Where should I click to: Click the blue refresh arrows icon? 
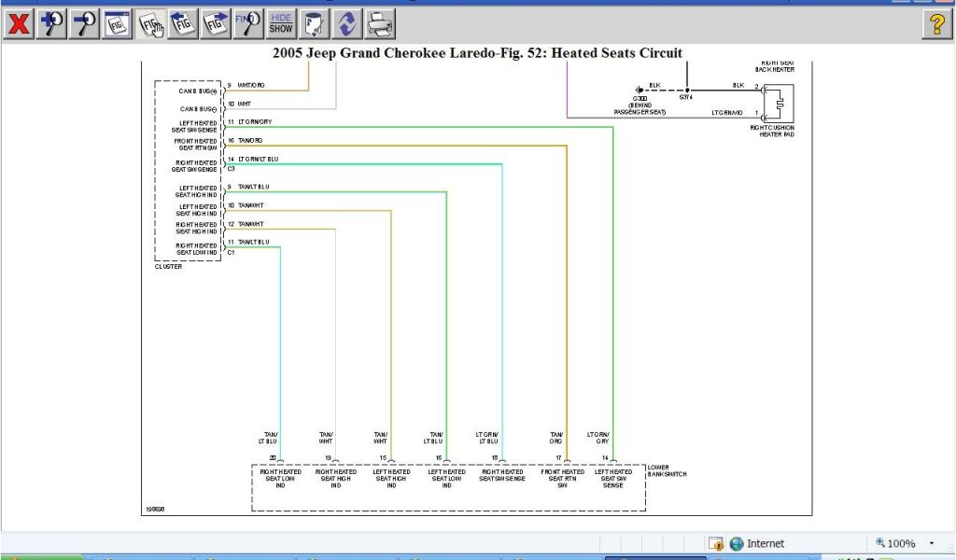347,23
